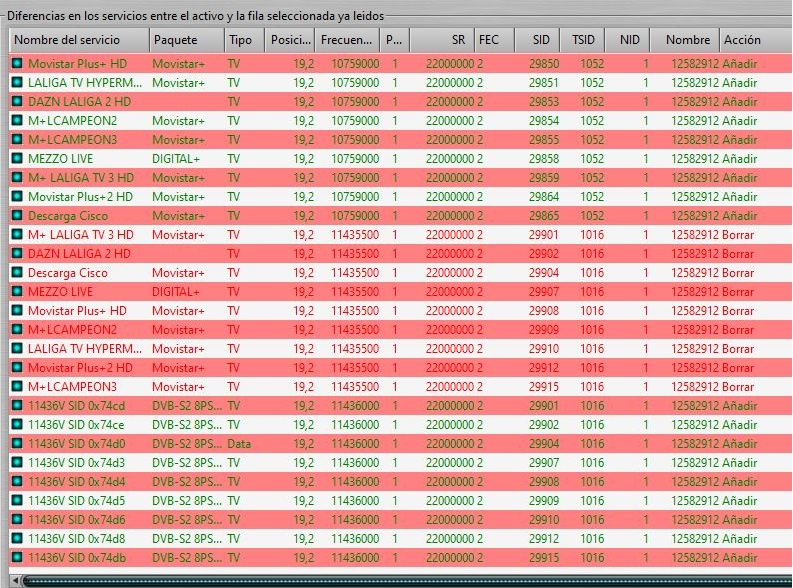This screenshot has height=588, width=793.
Task: Select the icon next to DAZN LALIGA 2 HD SID 29853
Action: [x=17, y=102]
